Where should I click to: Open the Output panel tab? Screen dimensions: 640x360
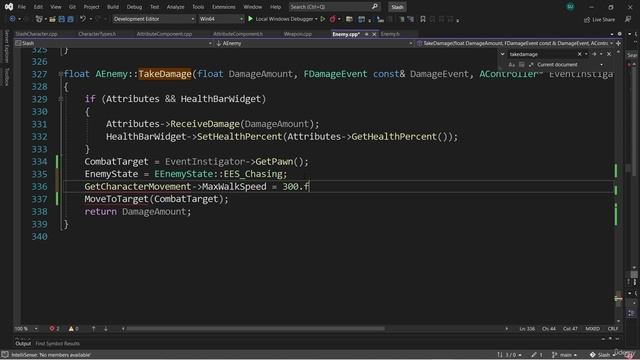click(23, 344)
